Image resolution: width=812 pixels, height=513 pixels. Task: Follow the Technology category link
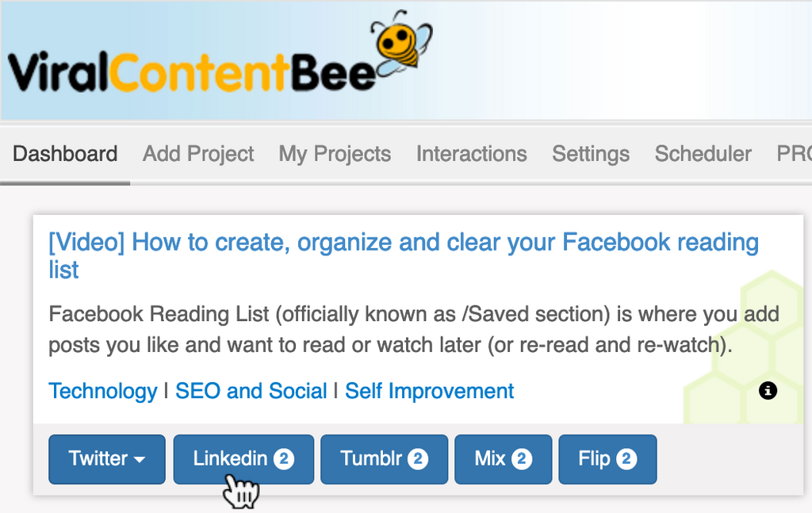pyautogui.click(x=103, y=391)
